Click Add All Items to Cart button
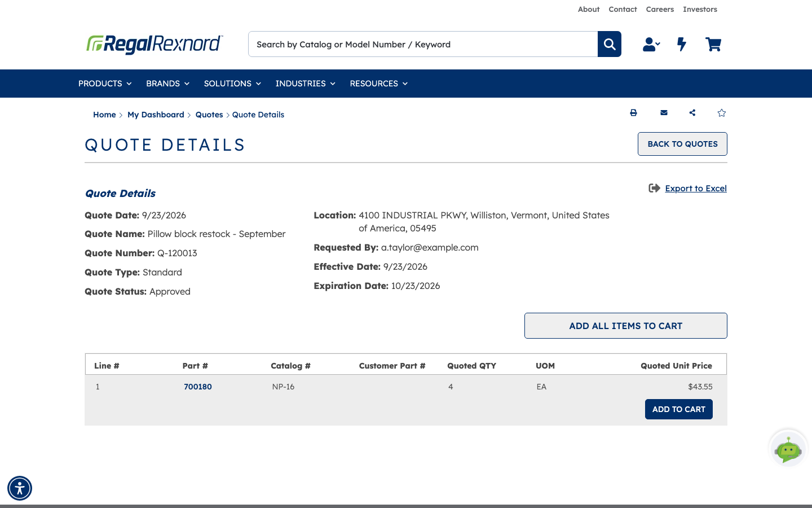 (x=626, y=326)
